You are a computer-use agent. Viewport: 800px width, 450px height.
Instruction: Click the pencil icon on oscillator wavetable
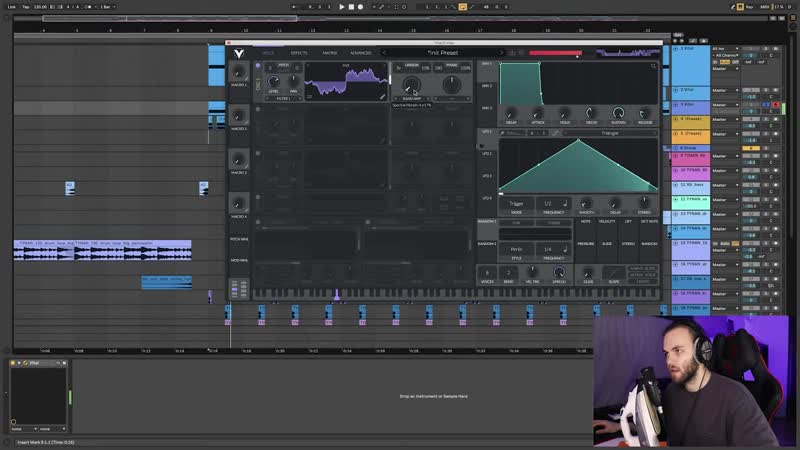[x=382, y=96]
